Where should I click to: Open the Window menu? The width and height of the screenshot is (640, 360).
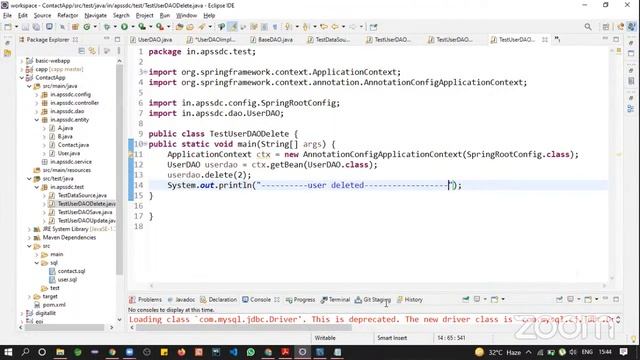coord(186,16)
